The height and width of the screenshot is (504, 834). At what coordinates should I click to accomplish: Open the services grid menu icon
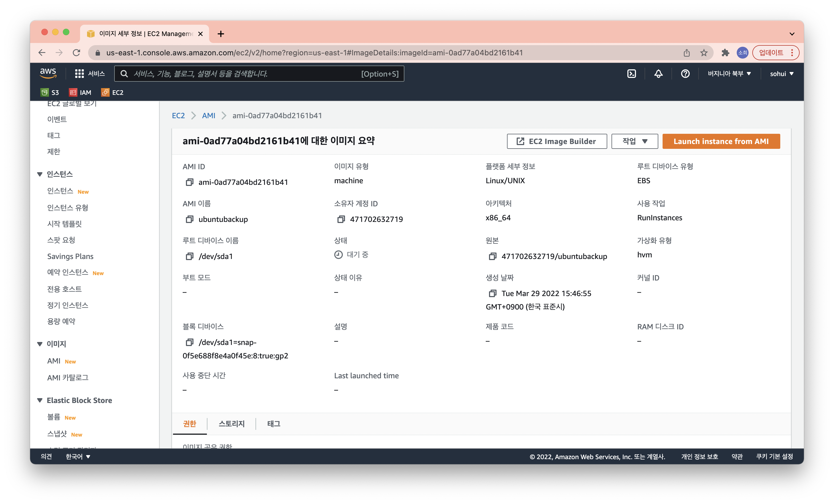coord(79,74)
